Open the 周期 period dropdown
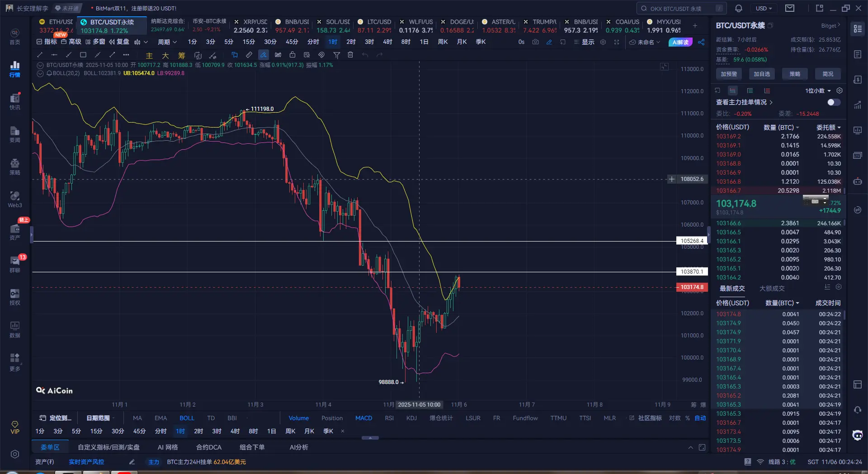 click(x=167, y=42)
